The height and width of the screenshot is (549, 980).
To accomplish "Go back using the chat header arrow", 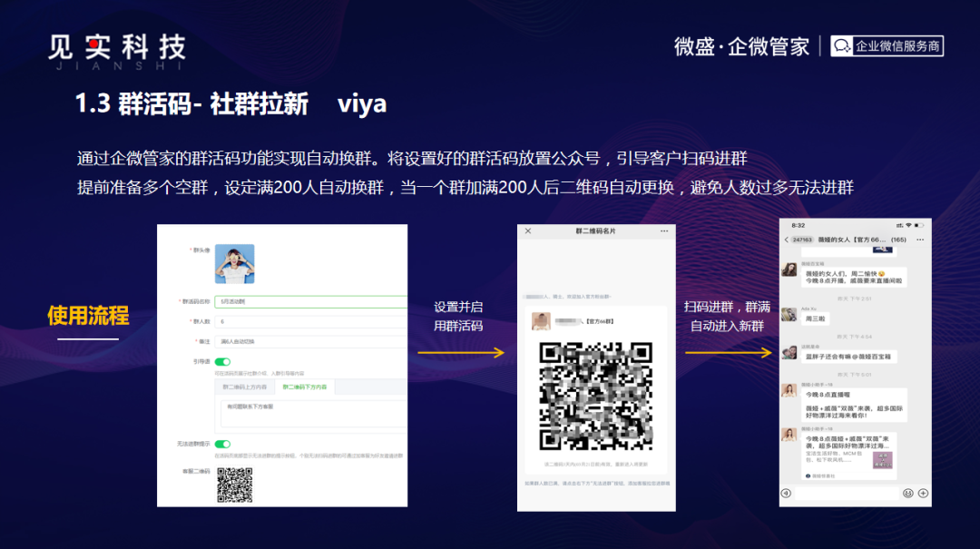I will click(786, 240).
